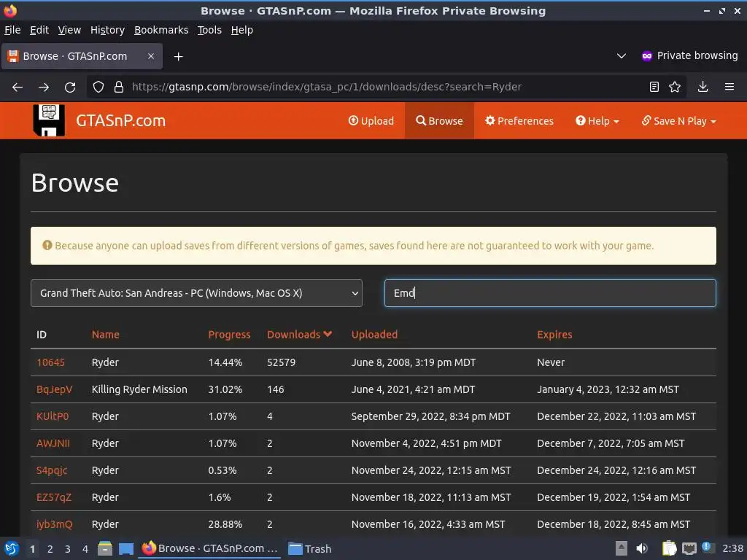Viewport: 747px width, 560px height.
Task: Sort the table by Name column
Action: point(105,334)
